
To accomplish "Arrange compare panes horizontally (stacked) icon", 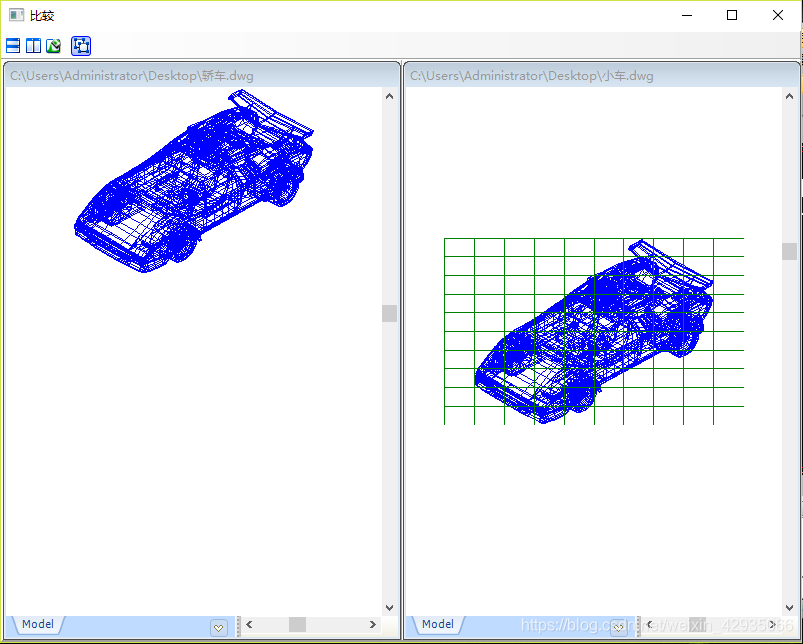I will tap(13, 46).
